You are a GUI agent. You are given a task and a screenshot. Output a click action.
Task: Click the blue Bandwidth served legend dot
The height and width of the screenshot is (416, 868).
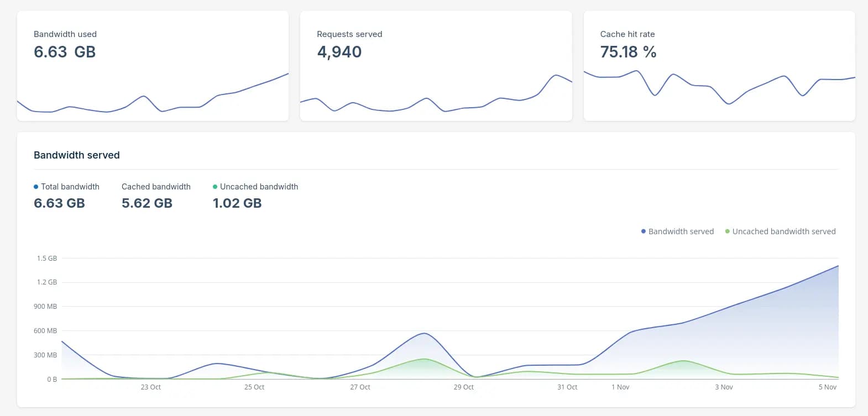[x=643, y=231]
